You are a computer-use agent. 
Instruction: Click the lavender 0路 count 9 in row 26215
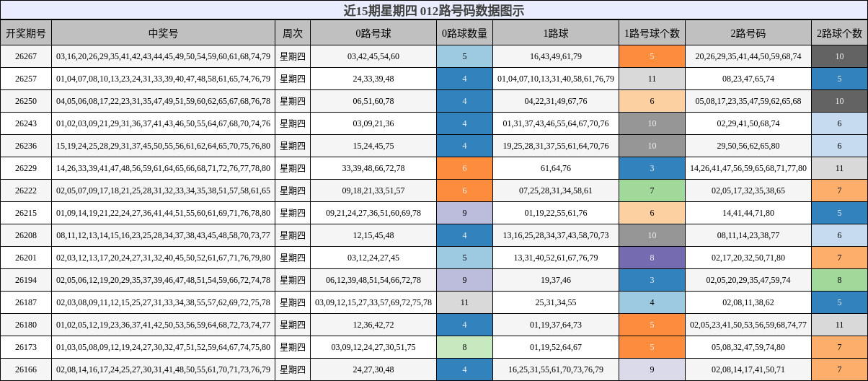point(464,213)
